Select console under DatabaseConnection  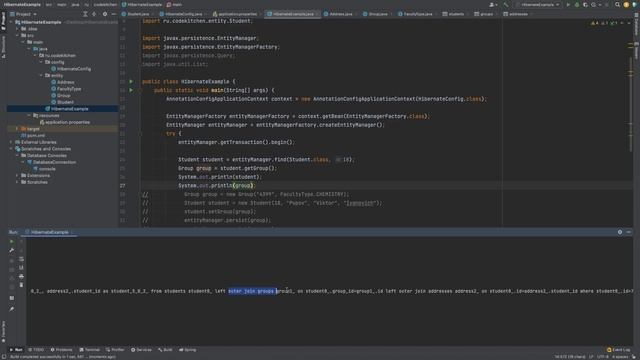[44, 169]
